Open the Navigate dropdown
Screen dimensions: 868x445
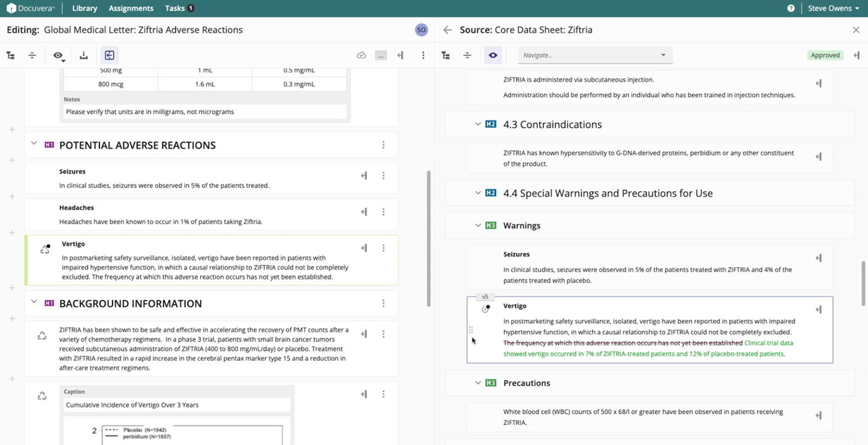(x=595, y=55)
